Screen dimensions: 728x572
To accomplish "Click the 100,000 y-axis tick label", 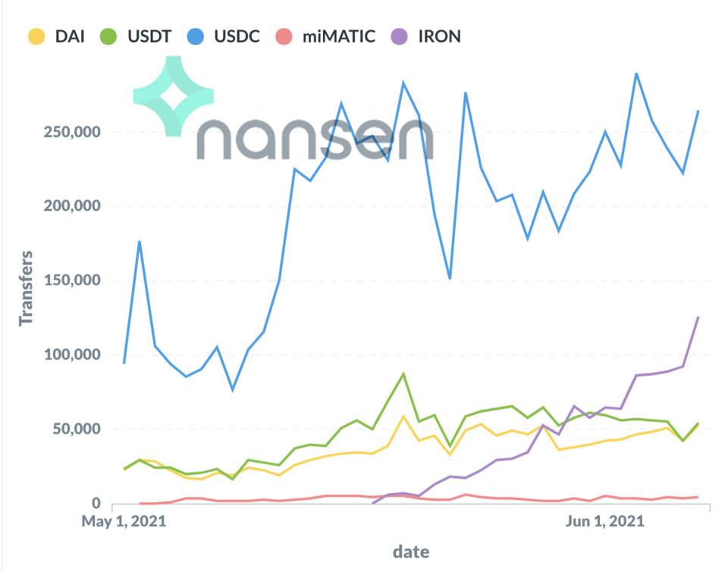I will coord(71,355).
